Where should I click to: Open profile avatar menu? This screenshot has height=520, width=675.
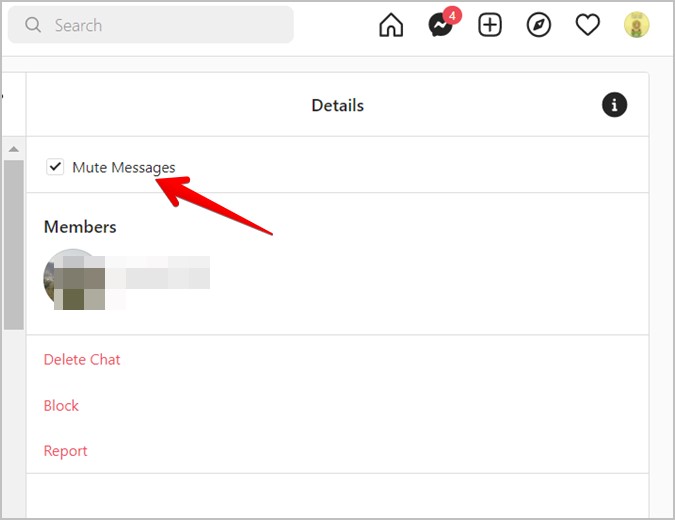coord(637,25)
